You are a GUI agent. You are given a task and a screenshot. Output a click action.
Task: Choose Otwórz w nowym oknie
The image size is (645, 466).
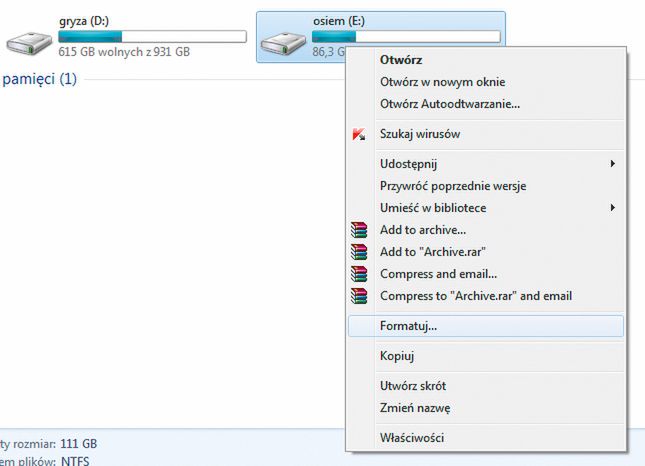click(486, 82)
